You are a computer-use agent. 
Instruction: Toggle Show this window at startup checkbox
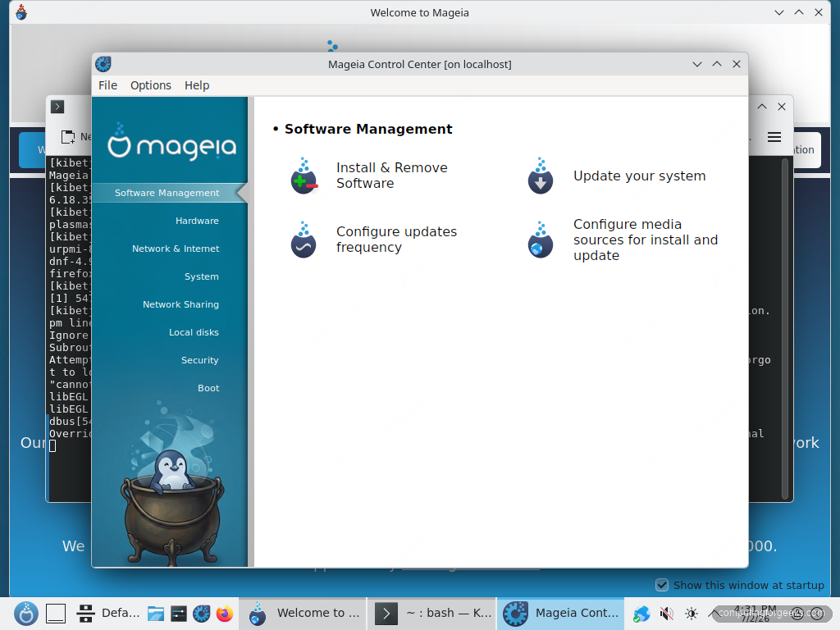click(662, 585)
